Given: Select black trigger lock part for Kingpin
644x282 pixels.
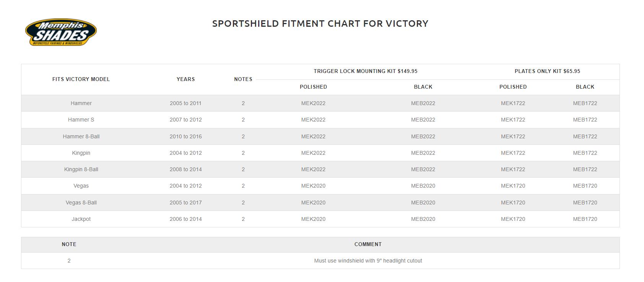Looking at the screenshot, I should pos(423,153).
